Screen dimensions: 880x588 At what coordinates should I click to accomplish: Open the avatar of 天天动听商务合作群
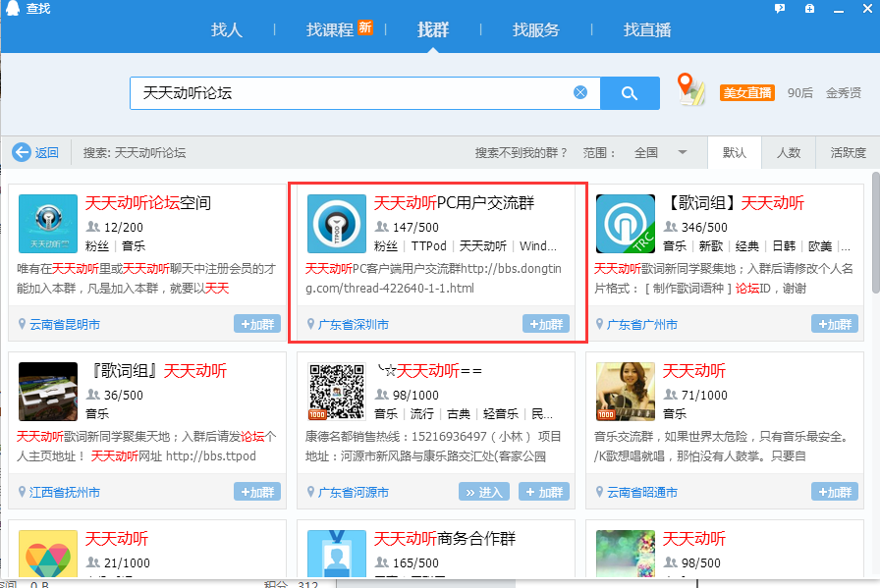click(x=337, y=554)
